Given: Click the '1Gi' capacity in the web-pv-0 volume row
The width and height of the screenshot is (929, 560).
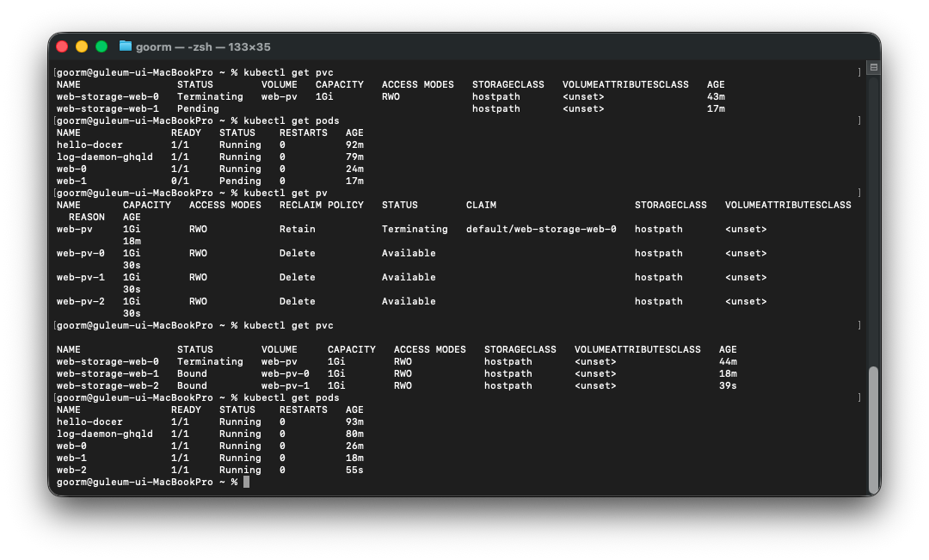Looking at the screenshot, I should (x=132, y=254).
